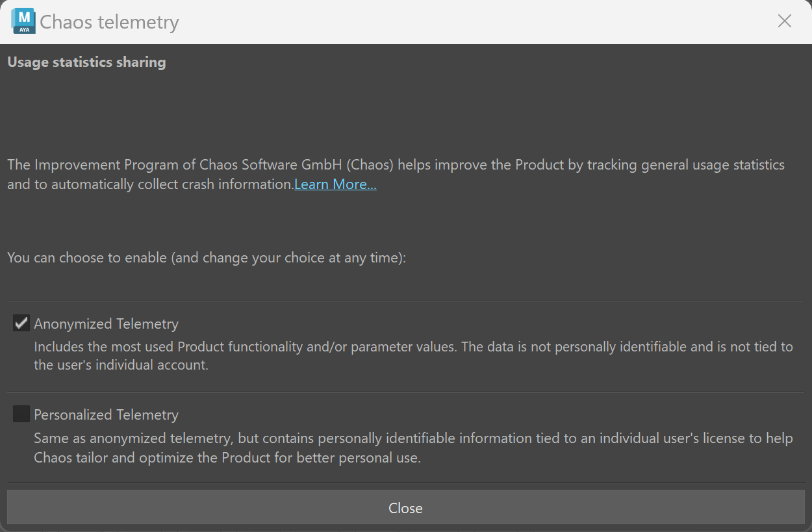Uncheck the Anonymized Telemetry checkbox
Viewport: 812px width, 532px height.
pyautogui.click(x=21, y=323)
